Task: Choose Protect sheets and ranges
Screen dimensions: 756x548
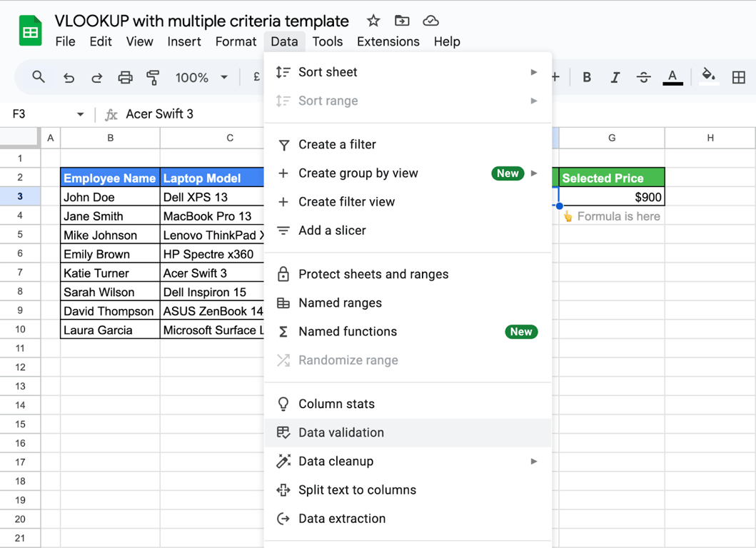Action: [x=408, y=274]
